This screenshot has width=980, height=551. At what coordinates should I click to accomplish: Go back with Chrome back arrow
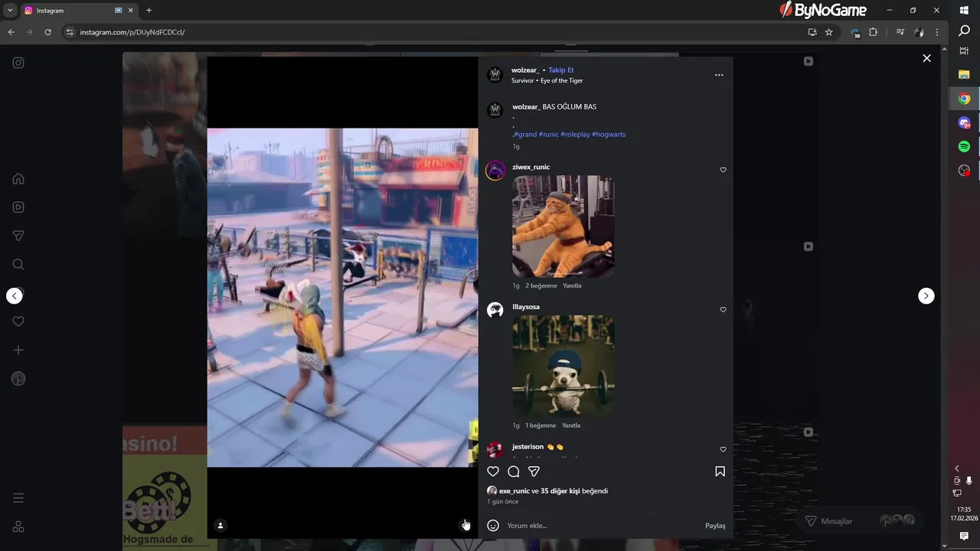coord(11,32)
